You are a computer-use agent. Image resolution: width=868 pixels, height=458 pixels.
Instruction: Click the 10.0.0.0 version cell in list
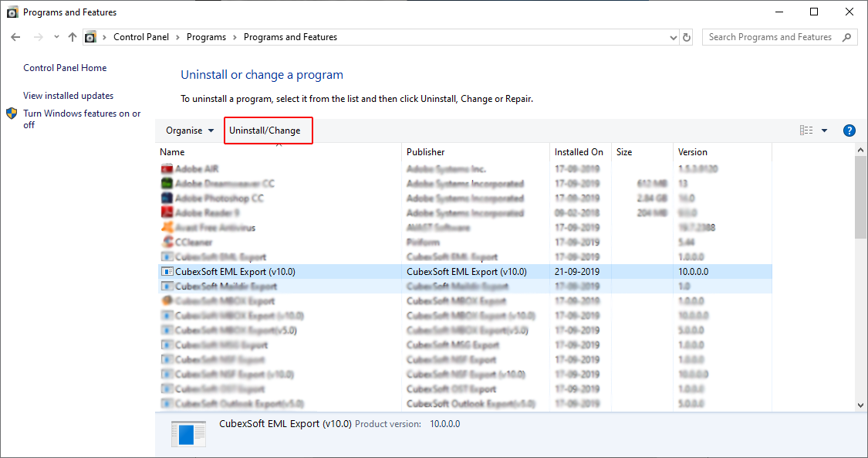693,271
